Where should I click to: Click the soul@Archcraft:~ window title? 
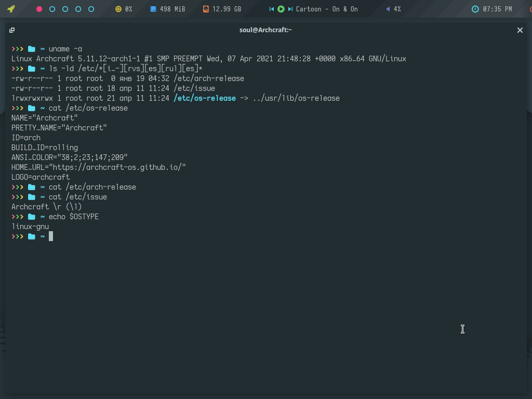(265, 30)
